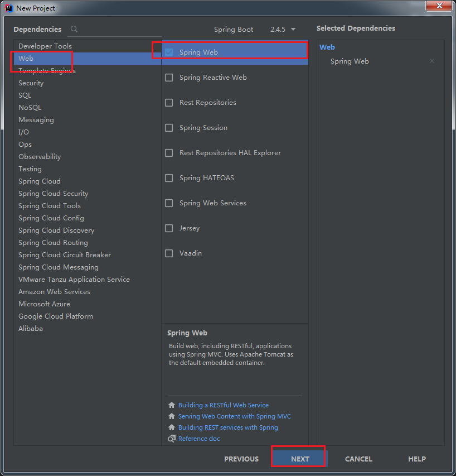The height and width of the screenshot is (476, 456).
Task: Open the Reference doc link
Action: click(199, 439)
